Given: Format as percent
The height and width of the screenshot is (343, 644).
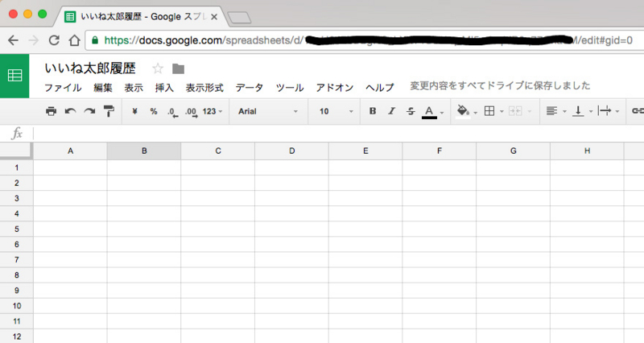Looking at the screenshot, I should [154, 111].
